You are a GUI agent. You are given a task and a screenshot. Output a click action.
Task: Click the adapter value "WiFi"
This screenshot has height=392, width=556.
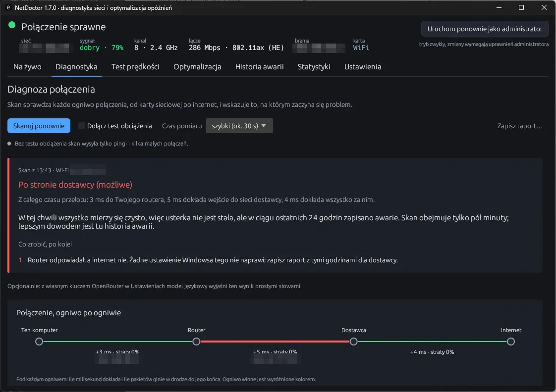coord(361,48)
